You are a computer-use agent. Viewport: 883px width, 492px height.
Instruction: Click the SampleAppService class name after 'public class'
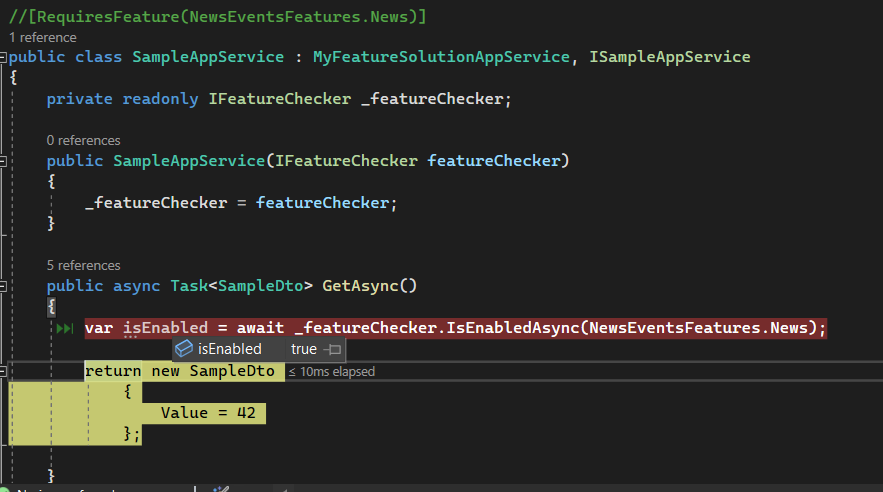[208, 57]
